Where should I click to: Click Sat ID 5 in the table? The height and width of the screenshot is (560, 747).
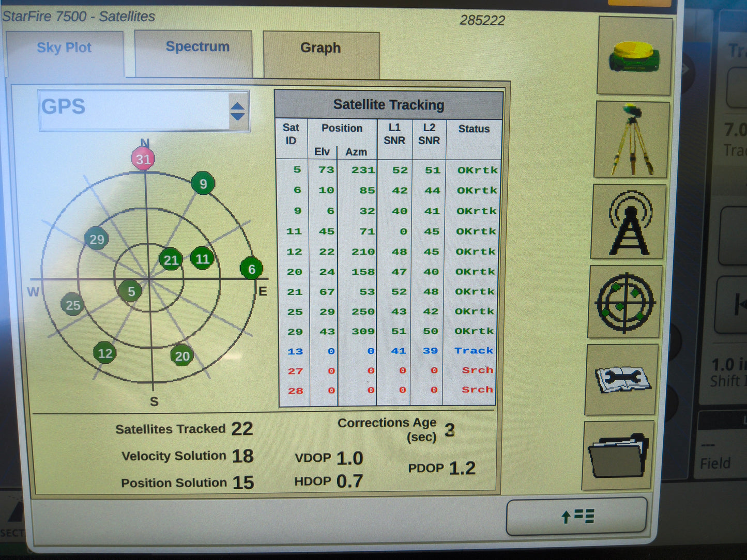(x=297, y=169)
